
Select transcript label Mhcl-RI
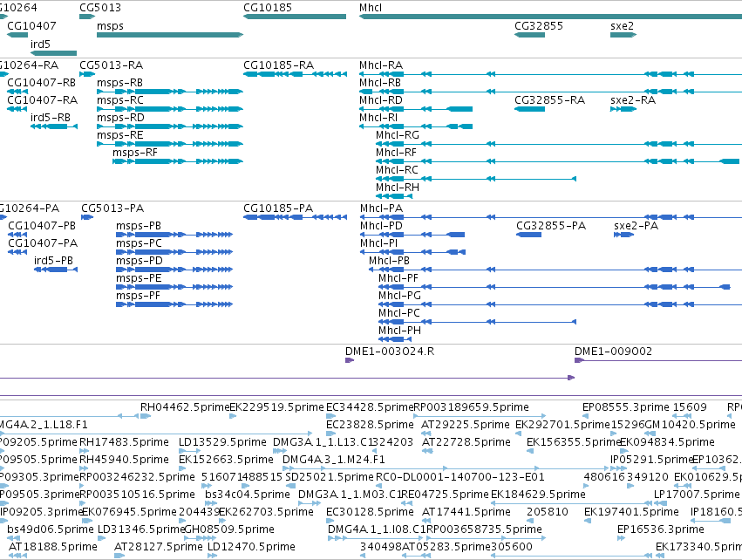pyautogui.click(x=378, y=118)
